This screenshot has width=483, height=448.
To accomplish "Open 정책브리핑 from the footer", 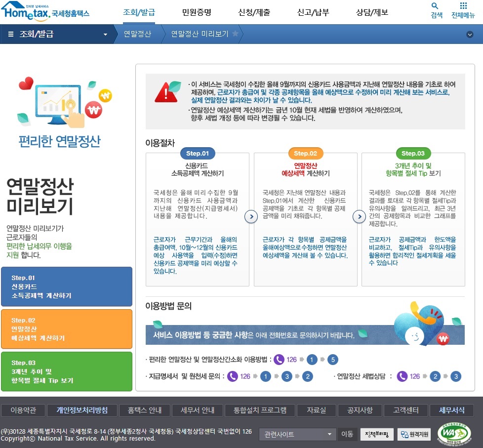I will 376,435.
